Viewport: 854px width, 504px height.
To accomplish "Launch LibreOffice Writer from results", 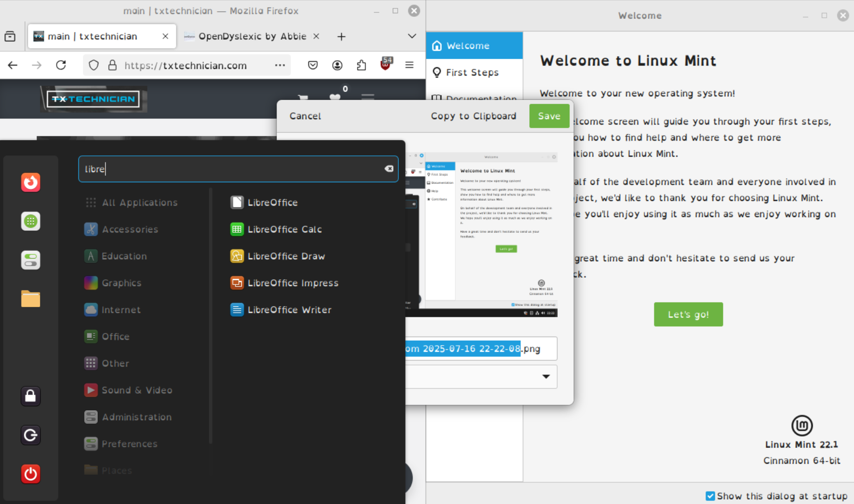I will coord(281,310).
